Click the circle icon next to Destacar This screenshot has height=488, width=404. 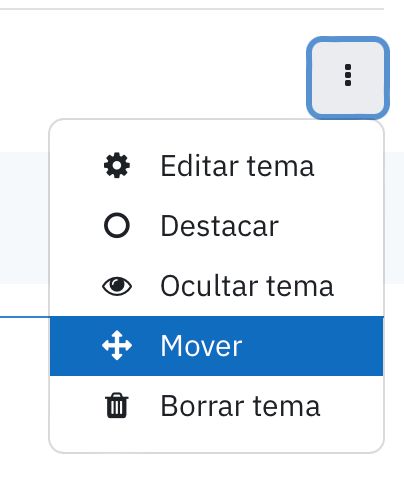pos(117,225)
